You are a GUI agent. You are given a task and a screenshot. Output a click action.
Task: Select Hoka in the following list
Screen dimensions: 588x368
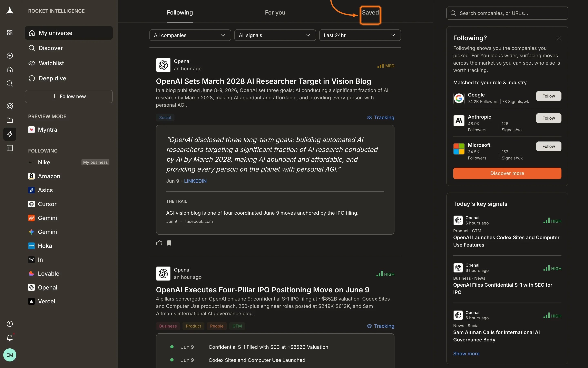69,246
